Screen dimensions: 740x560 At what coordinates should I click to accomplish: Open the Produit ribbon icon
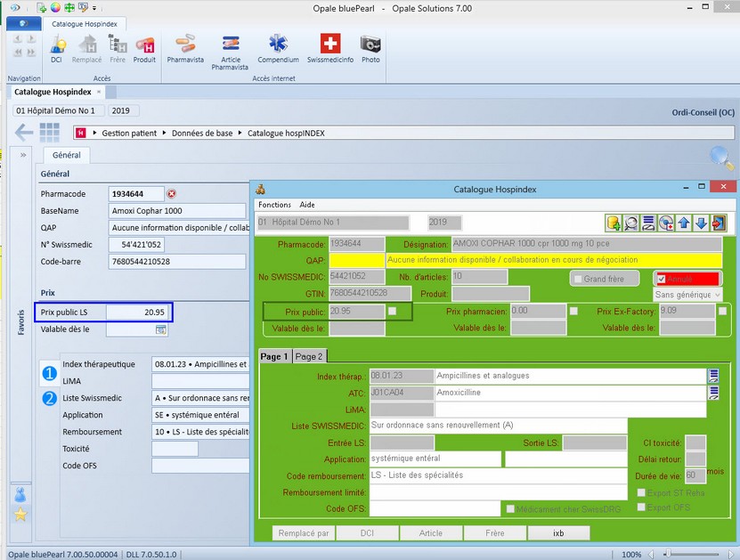coord(144,49)
